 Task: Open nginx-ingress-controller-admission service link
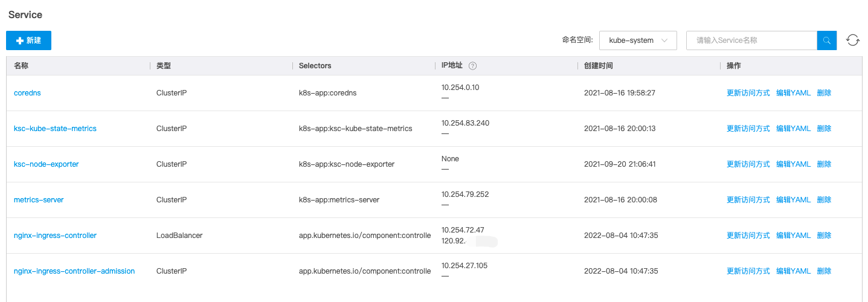pos(74,271)
